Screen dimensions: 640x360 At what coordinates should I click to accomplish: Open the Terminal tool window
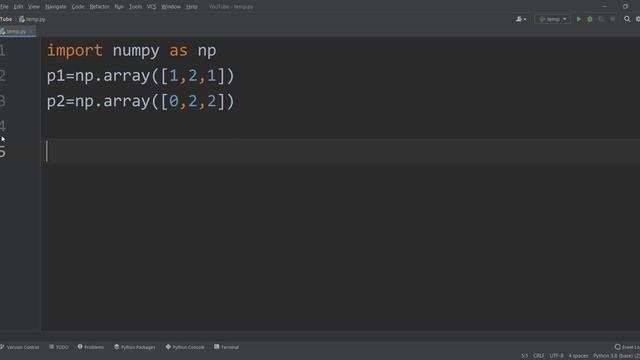pos(227,347)
